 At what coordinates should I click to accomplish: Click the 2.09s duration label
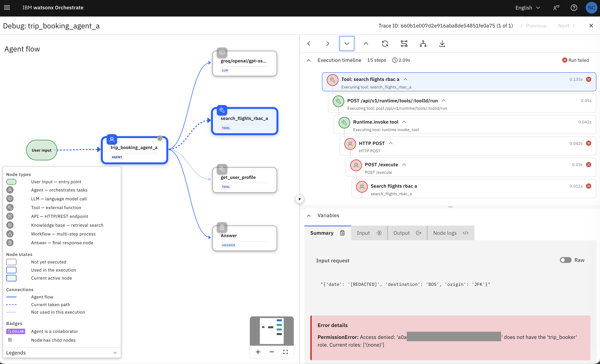click(401, 60)
